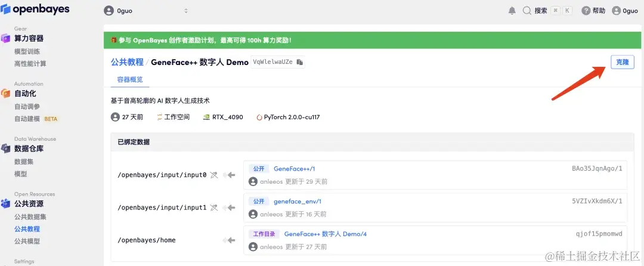The height and width of the screenshot is (266, 644).
Task: Open 数据集 under 数据仓库
Action: click(24, 161)
